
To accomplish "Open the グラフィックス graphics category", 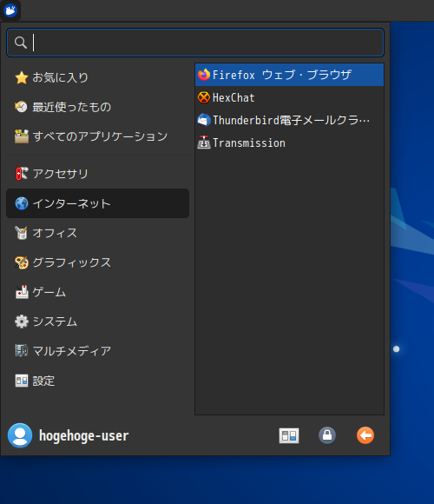I will [x=97, y=262].
